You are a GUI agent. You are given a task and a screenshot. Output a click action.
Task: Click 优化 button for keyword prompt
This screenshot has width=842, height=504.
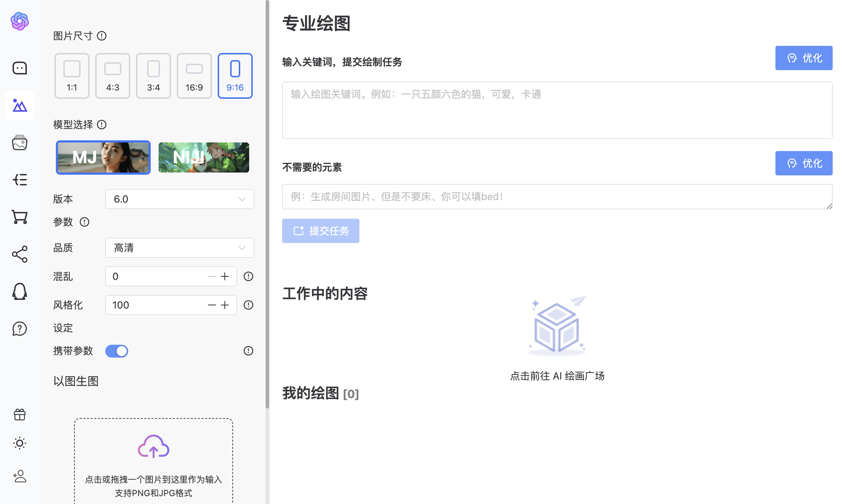(x=803, y=58)
